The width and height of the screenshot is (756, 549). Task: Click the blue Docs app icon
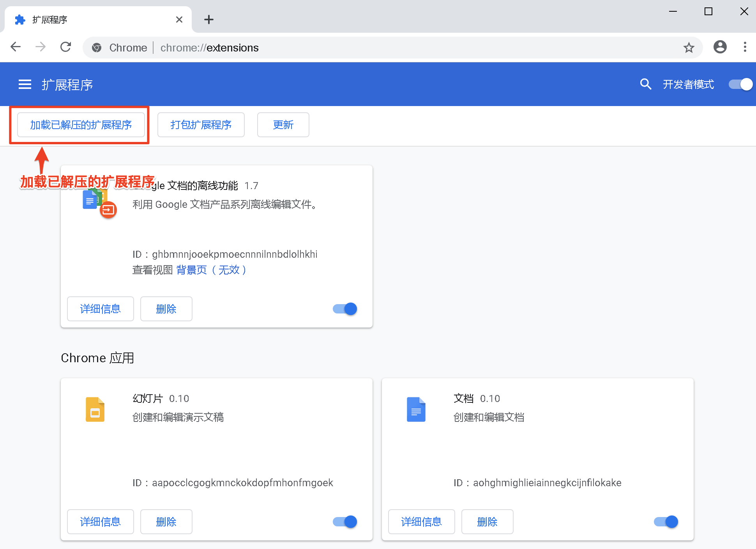(x=416, y=409)
